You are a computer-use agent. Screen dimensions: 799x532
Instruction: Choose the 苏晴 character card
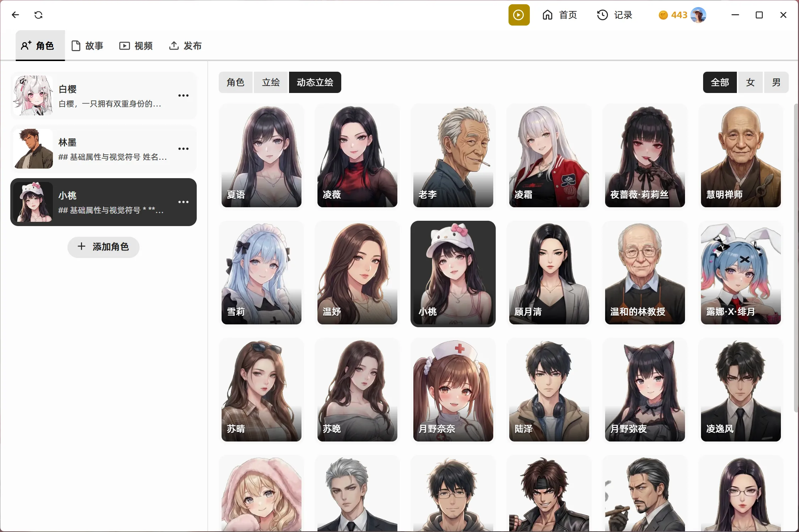click(261, 391)
